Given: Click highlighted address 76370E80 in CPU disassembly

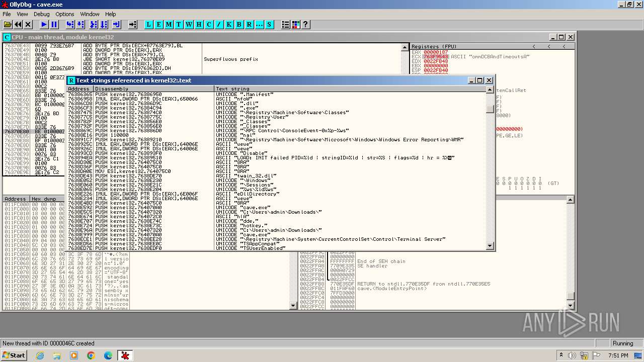Looking at the screenshot, I should click(17, 131).
